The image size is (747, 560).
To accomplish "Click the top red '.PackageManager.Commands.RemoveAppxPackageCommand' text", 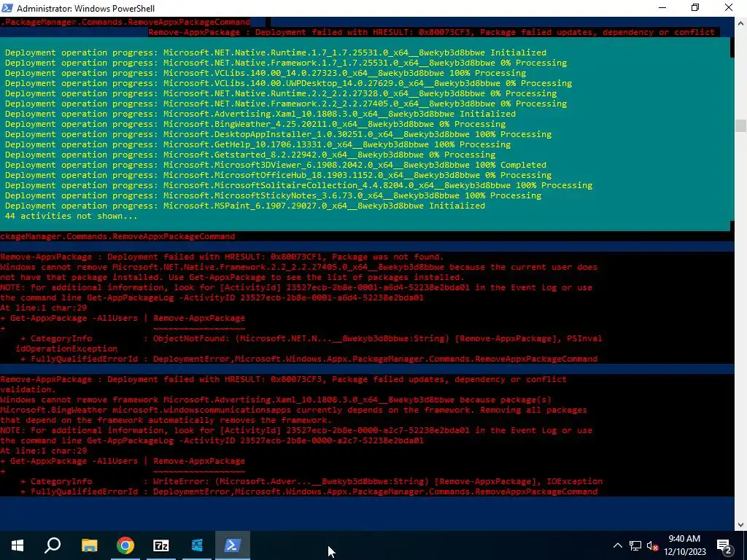I will click(125, 22).
